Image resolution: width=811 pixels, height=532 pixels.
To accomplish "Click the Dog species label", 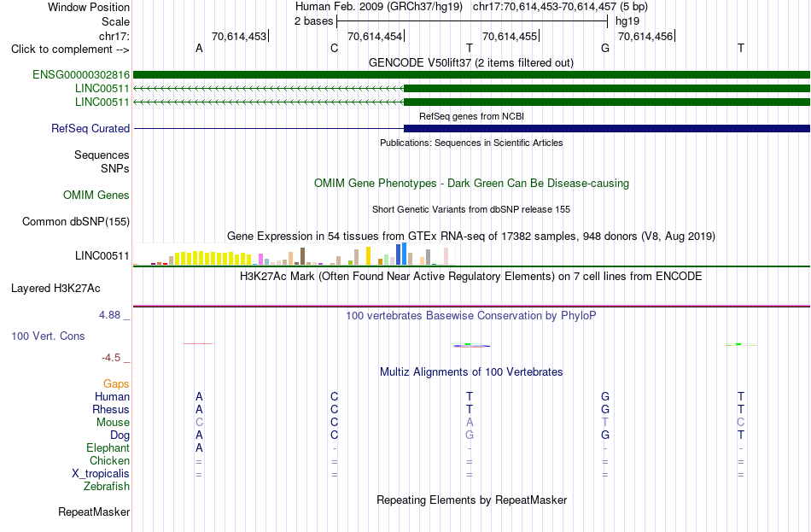I will coord(120,436).
